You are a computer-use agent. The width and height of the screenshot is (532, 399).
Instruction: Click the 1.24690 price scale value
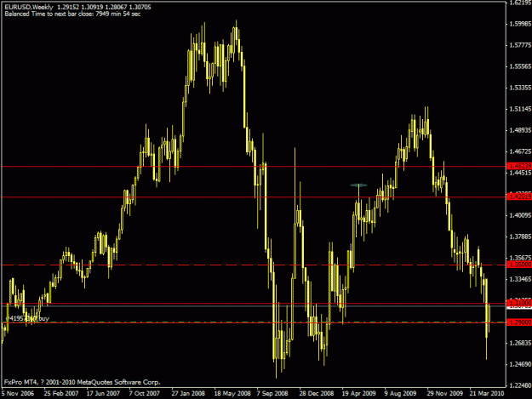(x=520, y=364)
